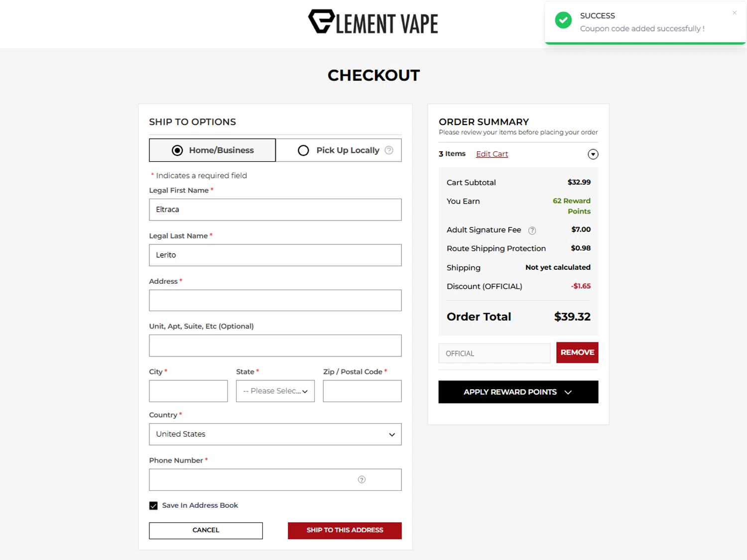Click the Edit Cart link

(492, 154)
